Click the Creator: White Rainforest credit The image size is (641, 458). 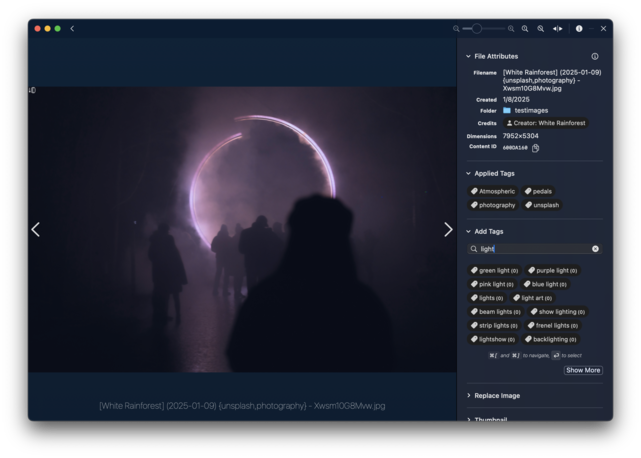click(546, 123)
